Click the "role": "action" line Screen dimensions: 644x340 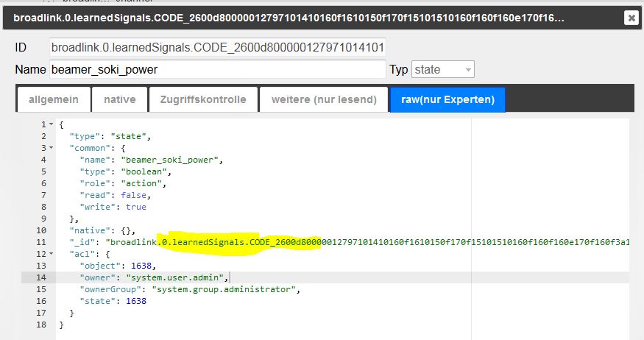point(123,183)
